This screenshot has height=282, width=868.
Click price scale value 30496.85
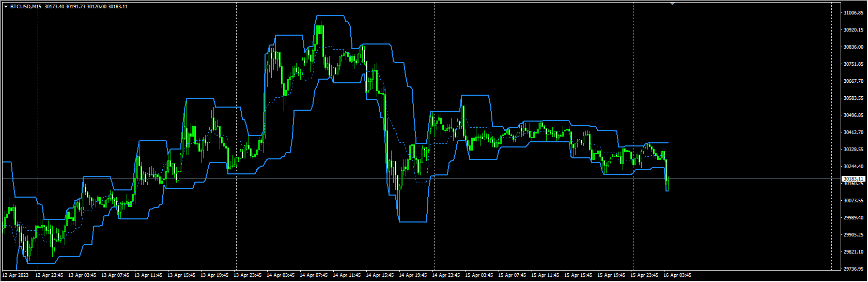tap(854, 115)
